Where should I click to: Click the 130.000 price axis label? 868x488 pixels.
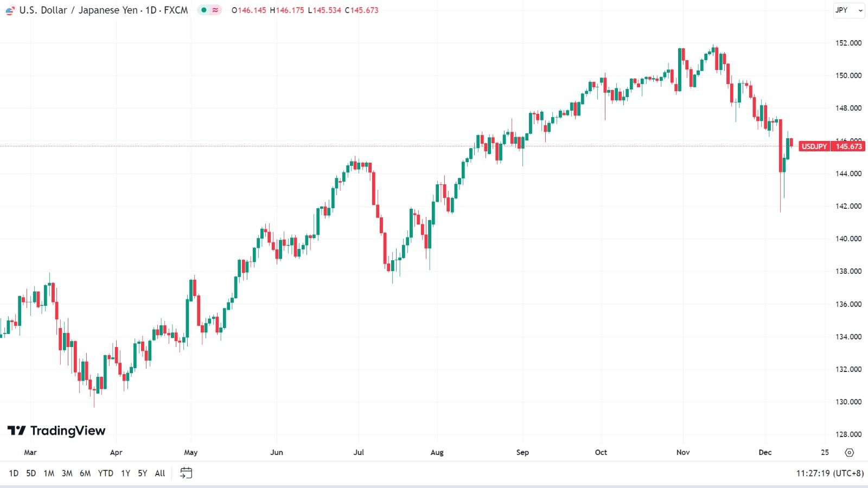point(848,402)
